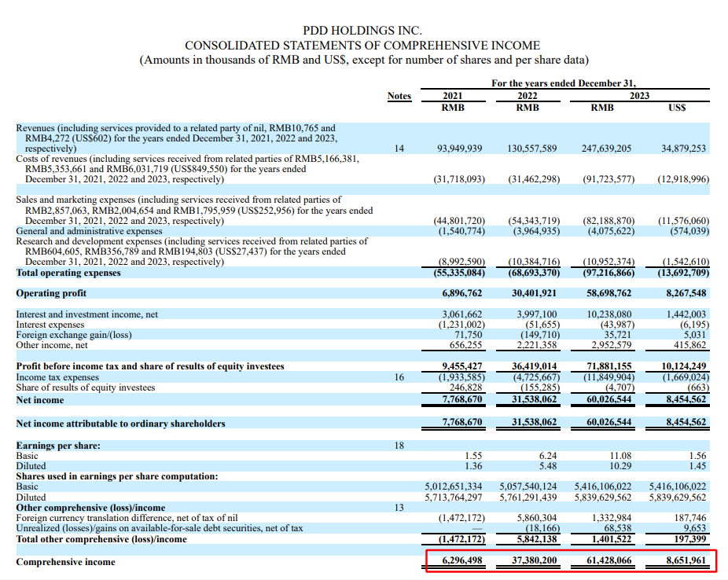Click General and administrative 2021 value (1,540,774)
The image size is (728, 580).
(461, 231)
